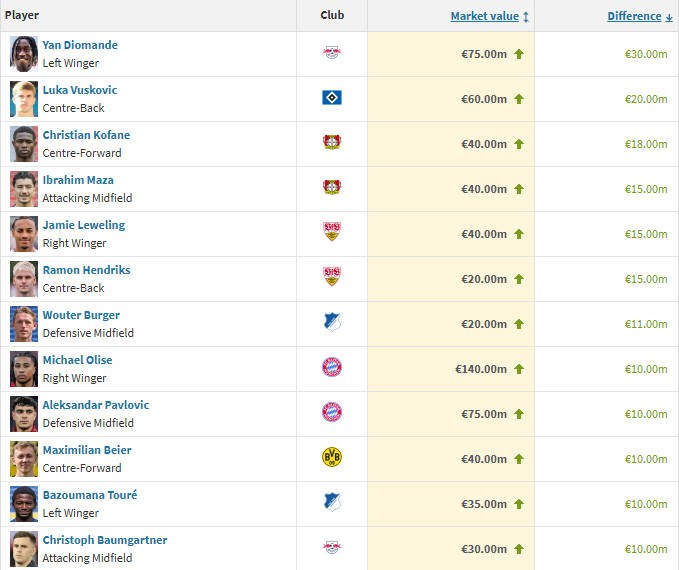Click VfB Stuttgart crest in Jamie Leweling row
Image resolution: width=679 pixels, height=570 pixels.
332,233
